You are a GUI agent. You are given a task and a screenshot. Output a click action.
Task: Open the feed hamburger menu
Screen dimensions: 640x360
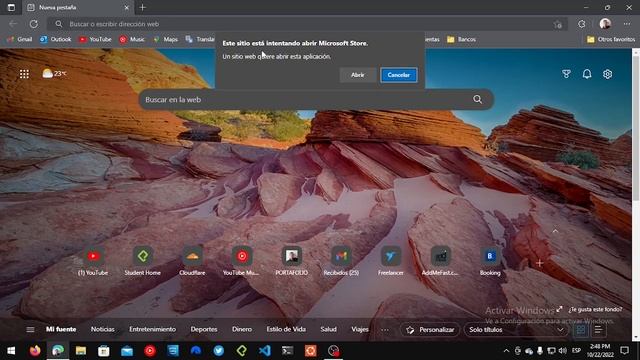tap(30, 329)
